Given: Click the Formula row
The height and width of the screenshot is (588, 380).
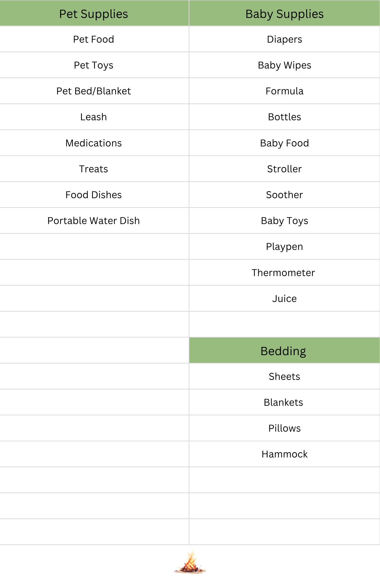Looking at the screenshot, I should pos(285,91).
